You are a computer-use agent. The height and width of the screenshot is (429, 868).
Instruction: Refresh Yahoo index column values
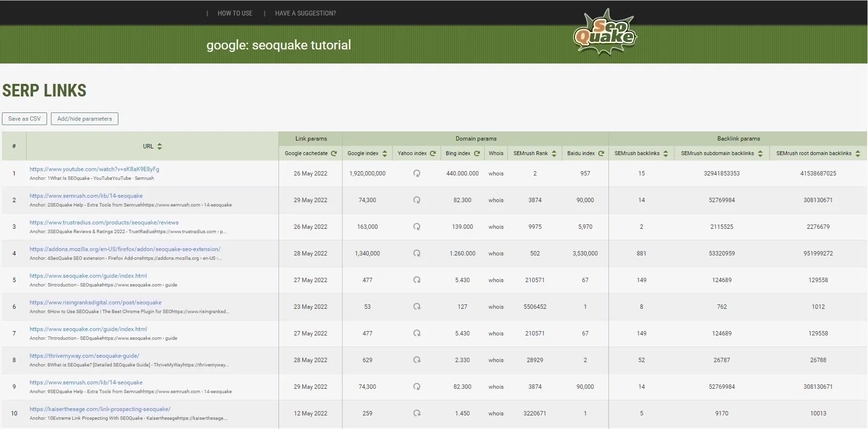[433, 153]
